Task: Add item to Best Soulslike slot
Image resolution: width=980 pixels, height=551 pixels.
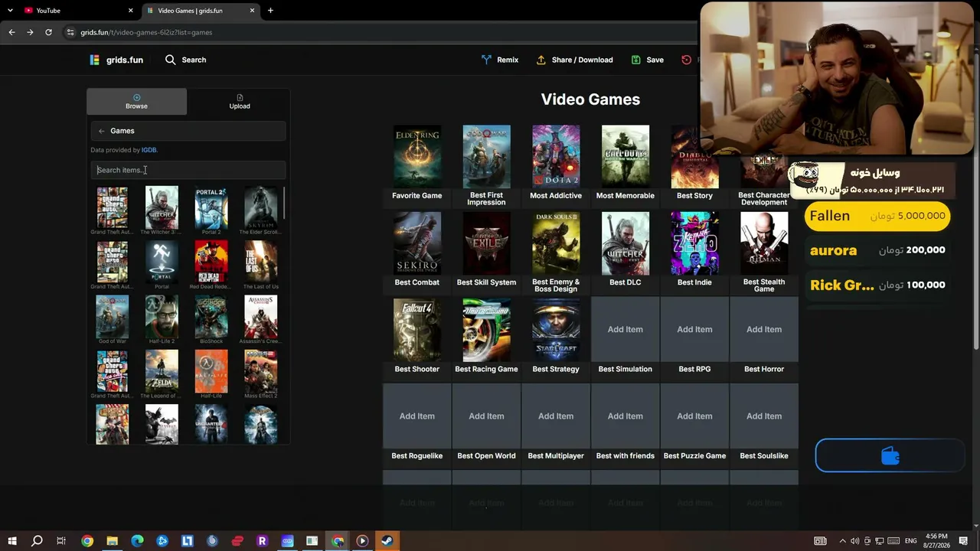Action: point(764,416)
